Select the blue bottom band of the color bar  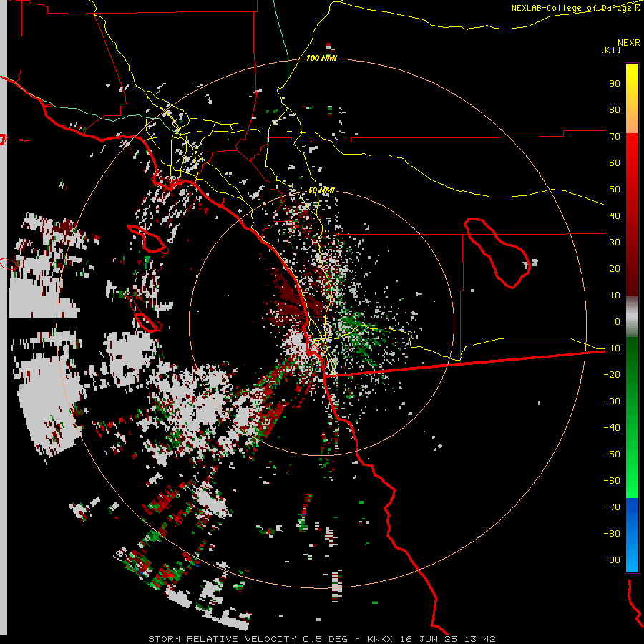(x=632, y=535)
